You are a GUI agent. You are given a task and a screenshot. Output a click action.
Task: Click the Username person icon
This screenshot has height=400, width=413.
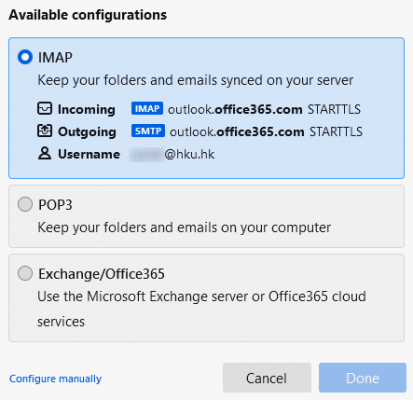44,154
